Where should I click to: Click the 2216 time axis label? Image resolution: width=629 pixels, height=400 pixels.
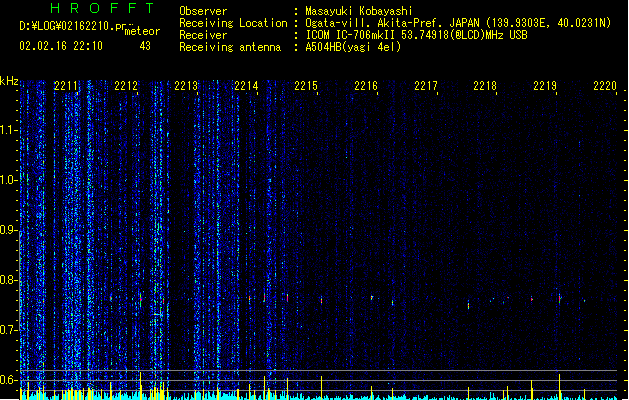coord(366,86)
